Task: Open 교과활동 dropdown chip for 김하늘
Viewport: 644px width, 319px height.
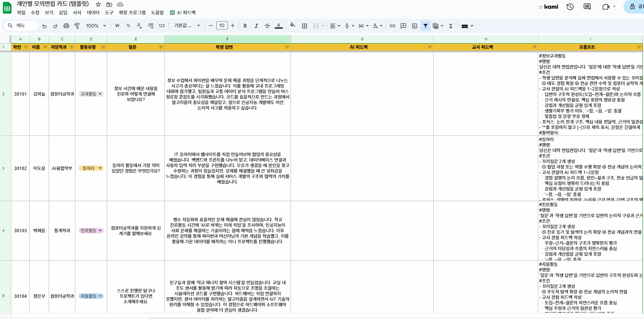Action: coord(91,94)
